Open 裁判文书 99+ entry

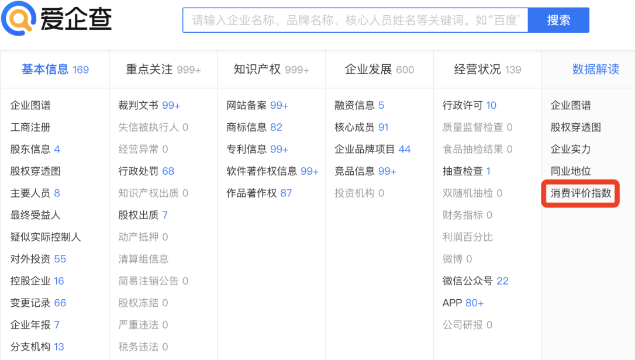pyautogui.click(x=149, y=105)
